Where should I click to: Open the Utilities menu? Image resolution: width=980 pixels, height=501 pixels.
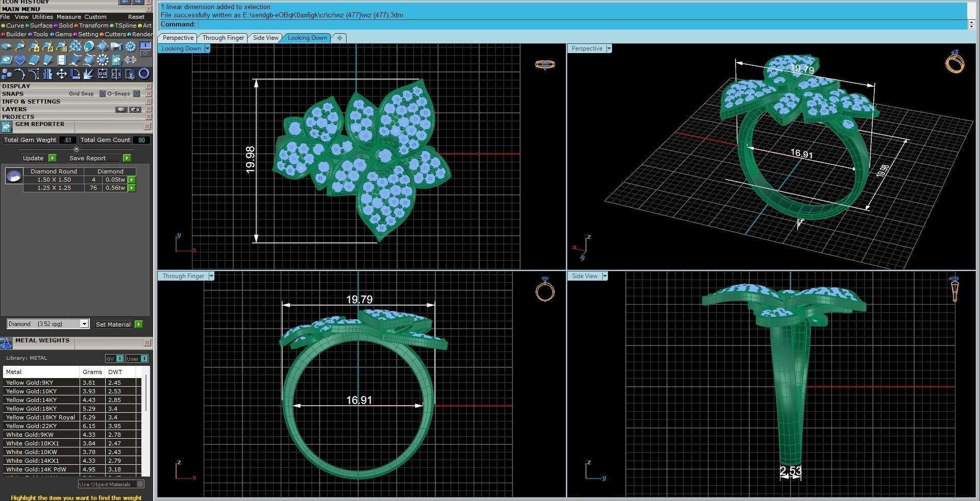pyautogui.click(x=42, y=17)
